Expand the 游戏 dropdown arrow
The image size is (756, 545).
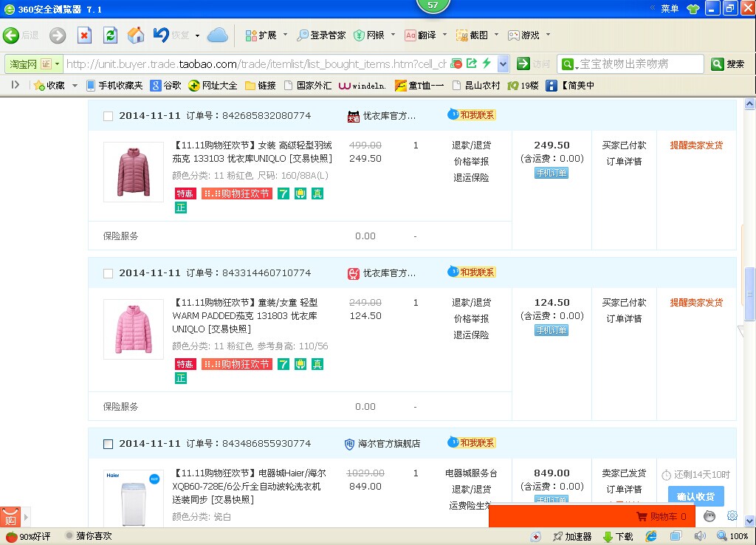(548, 35)
